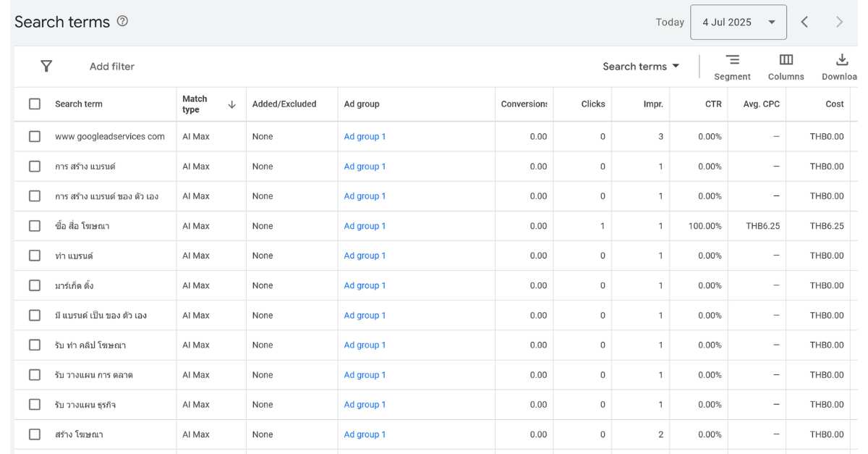Tick the select-all checkbox in header
This screenshot has height=454, width=868.
(x=35, y=104)
